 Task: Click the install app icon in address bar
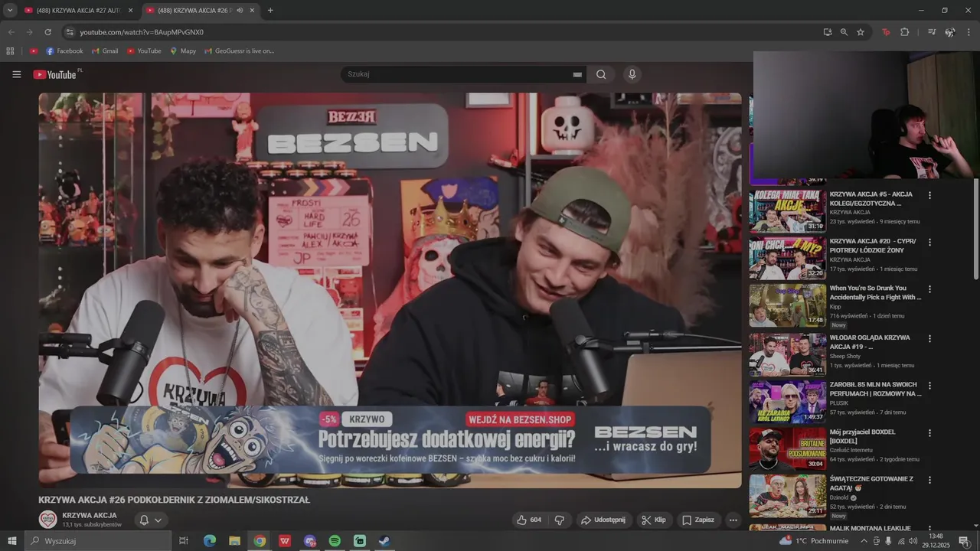(828, 32)
